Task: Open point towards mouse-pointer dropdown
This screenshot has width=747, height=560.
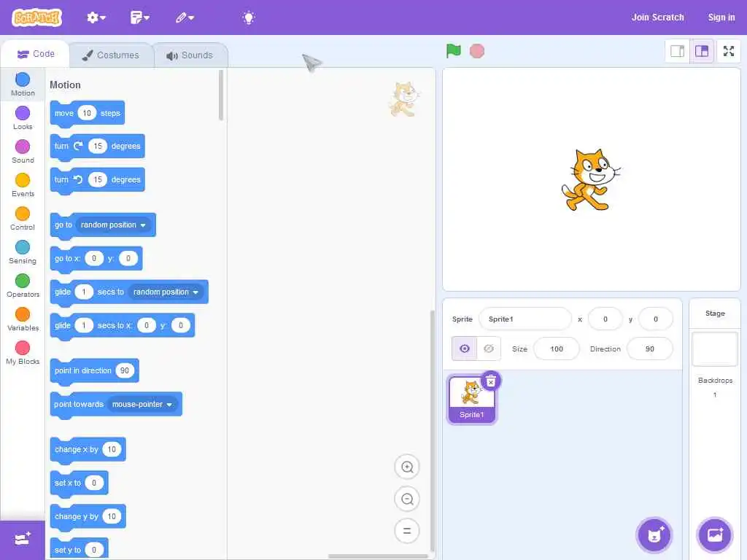Action: [x=142, y=404]
